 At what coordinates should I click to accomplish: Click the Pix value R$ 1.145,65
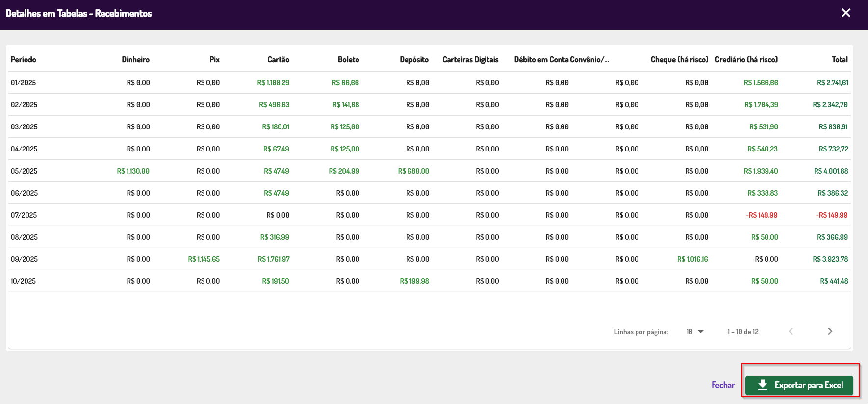204,259
